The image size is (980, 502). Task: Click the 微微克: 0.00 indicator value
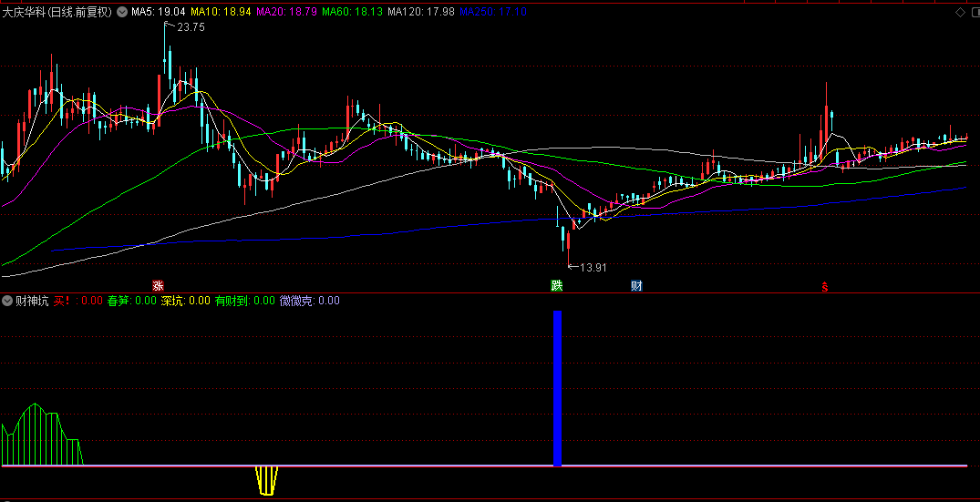coord(309,301)
